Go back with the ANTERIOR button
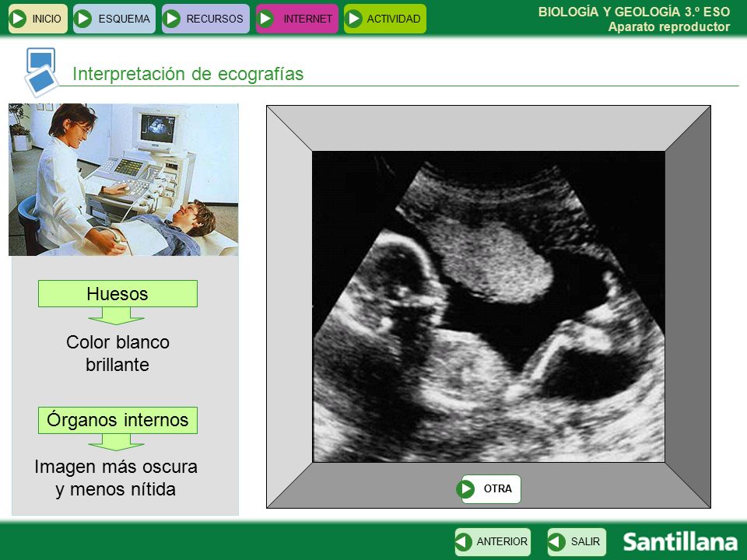Image resolution: width=747 pixels, height=560 pixels. pyautogui.click(x=493, y=542)
